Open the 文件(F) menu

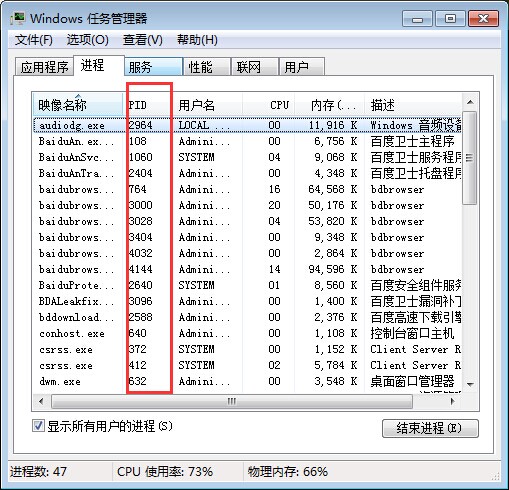tap(34, 40)
